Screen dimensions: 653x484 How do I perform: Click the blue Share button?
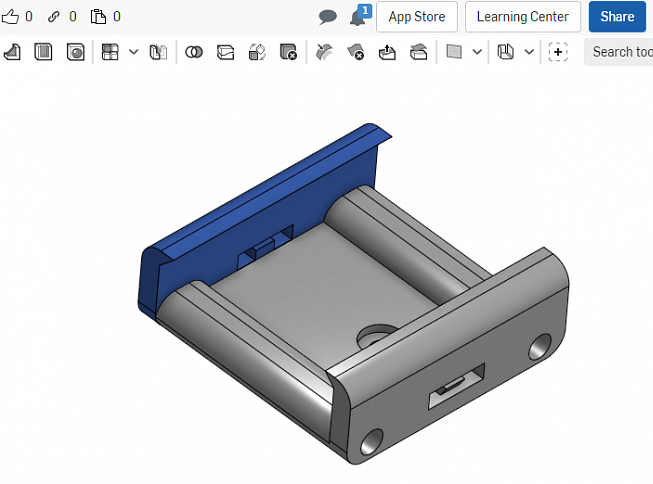point(617,17)
